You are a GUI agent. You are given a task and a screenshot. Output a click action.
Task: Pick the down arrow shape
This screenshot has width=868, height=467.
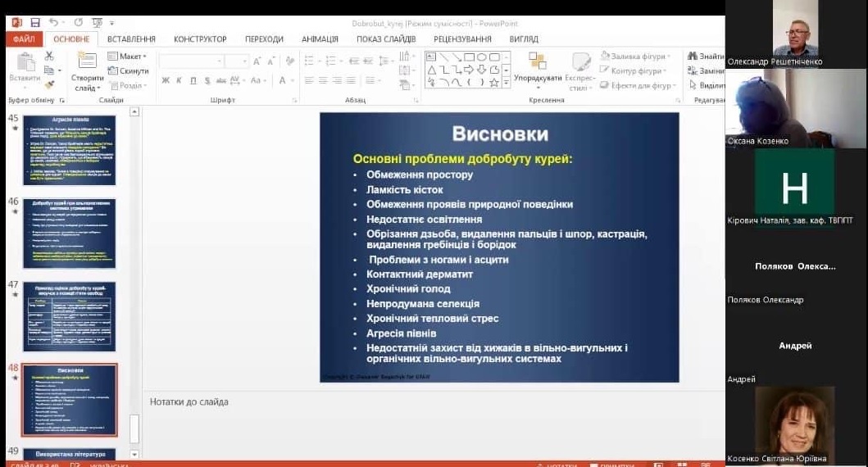pos(482,70)
